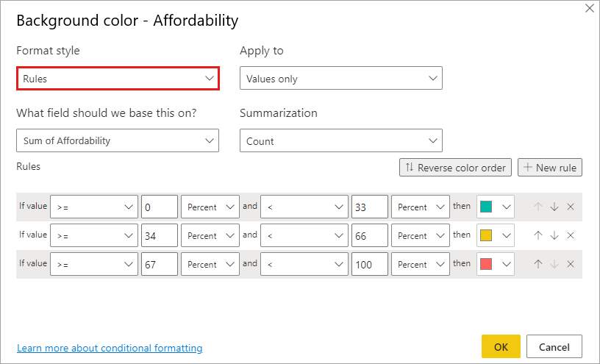
Task: Delete the first rule with X icon
Action: (571, 207)
